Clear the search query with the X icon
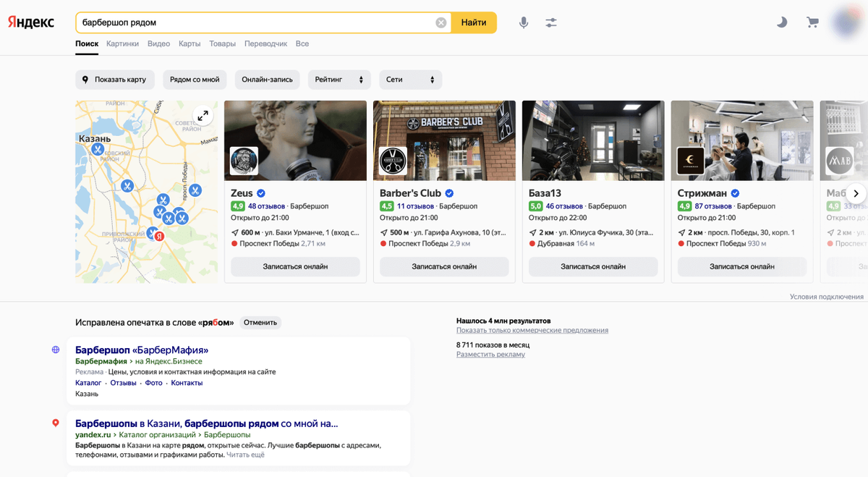 (441, 22)
